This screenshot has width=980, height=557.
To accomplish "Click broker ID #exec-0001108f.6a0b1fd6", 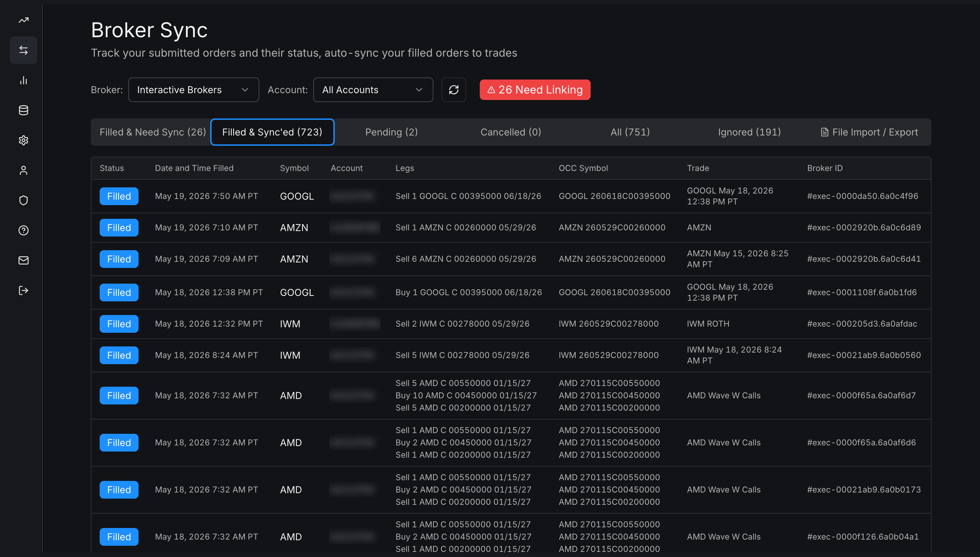I will click(862, 292).
